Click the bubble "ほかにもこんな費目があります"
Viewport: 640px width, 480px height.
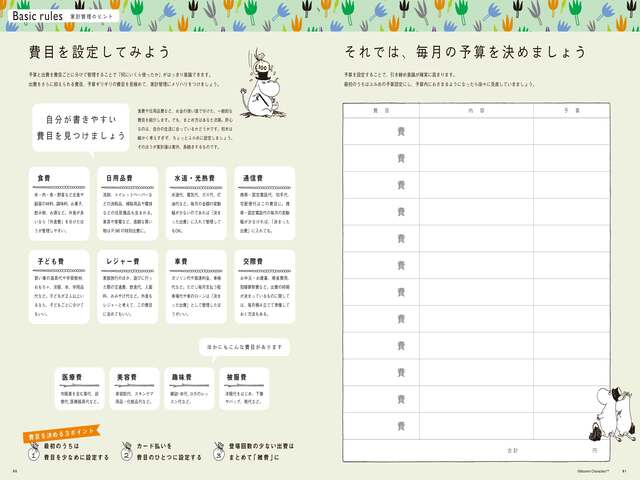tap(244, 347)
